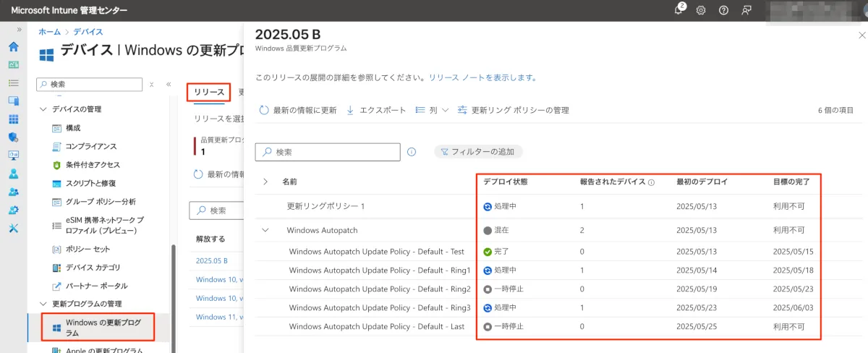The image size is (868, 353).
Task: Expand all rows via header chevron
Action: [265, 182]
